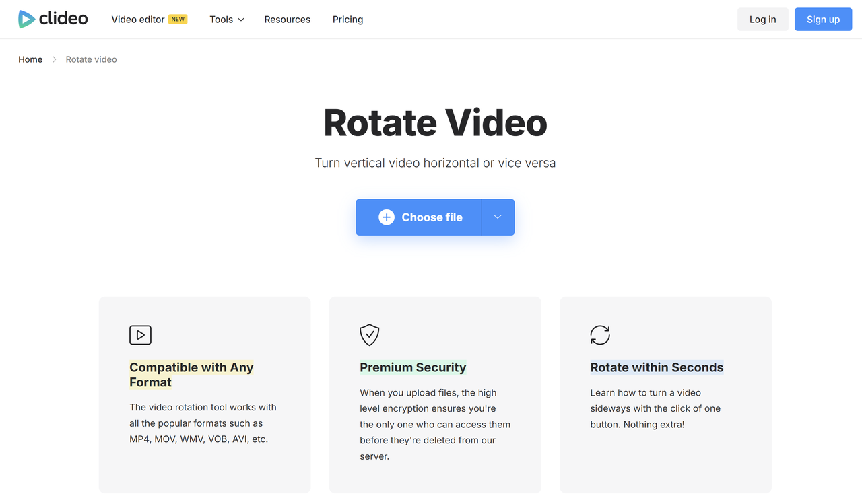Select the Video editor menu item
Image resolution: width=862 pixels, height=504 pixels.
coord(139,19)
